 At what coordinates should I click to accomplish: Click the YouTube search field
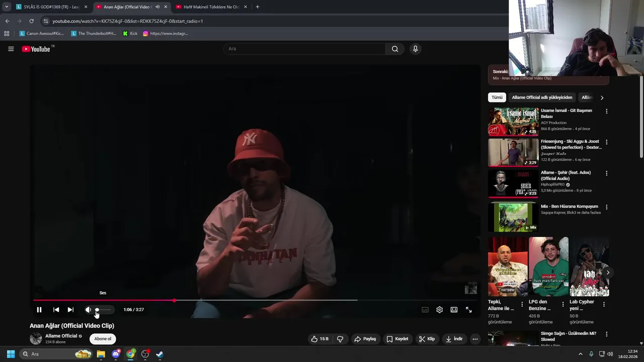click(304, 49)
